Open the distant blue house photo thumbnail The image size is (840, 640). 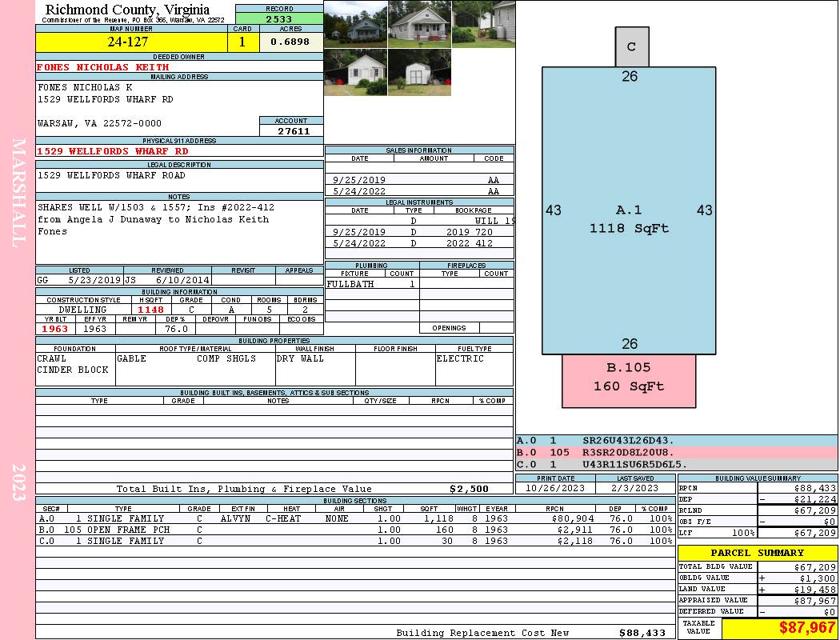point(355,24)
